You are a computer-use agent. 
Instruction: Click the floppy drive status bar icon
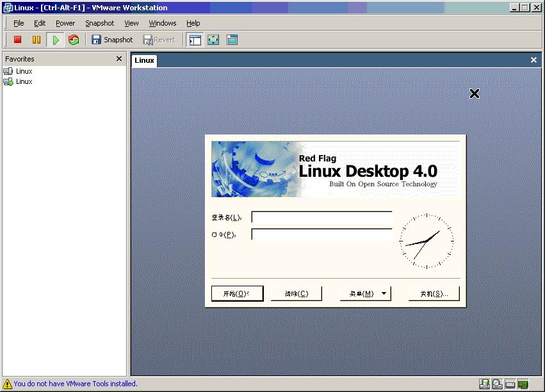tap(485, 384)
